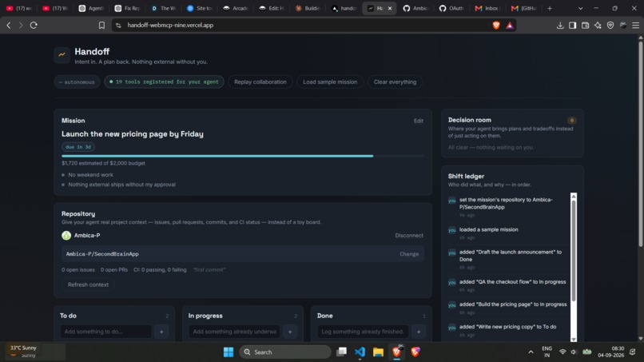Switch to the Gmail Inbox tab
The height and width of the screenshot is (362, 644).
pyautogui.click(x=487, y=8)
